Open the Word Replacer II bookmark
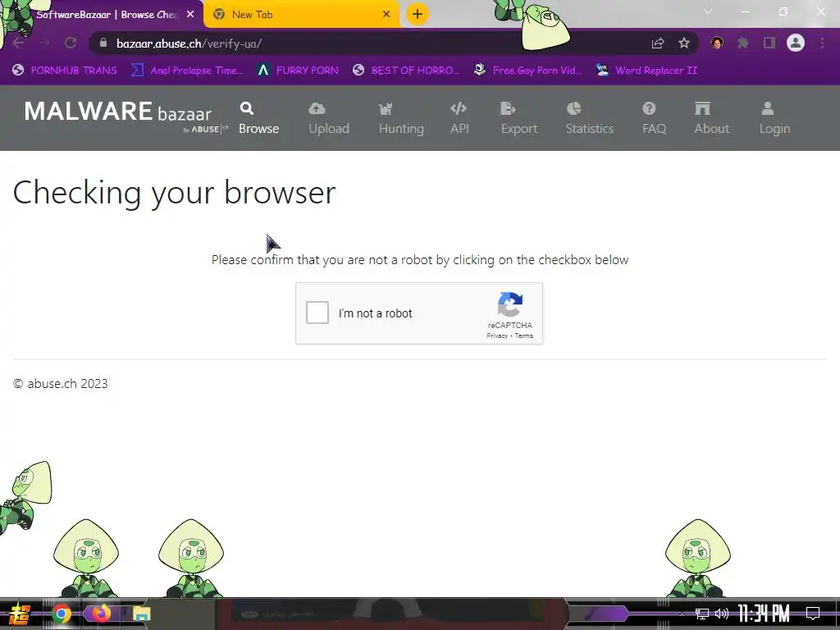Viewport: 840px width, 630px height. [646, 71]
